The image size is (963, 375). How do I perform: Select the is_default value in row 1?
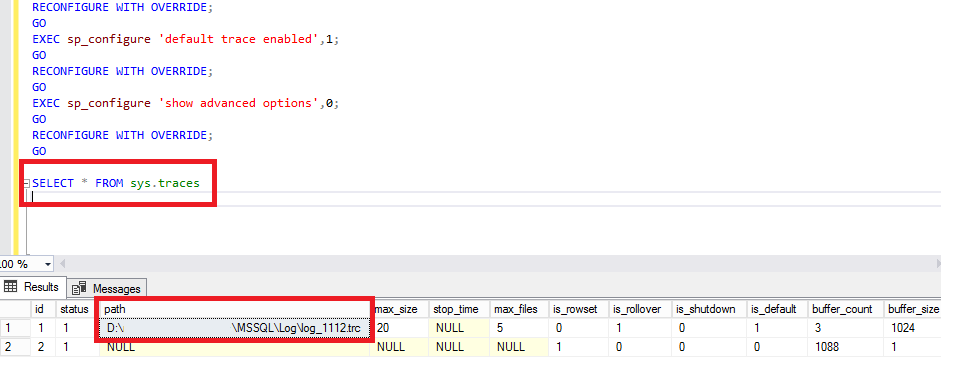[777, 328]
